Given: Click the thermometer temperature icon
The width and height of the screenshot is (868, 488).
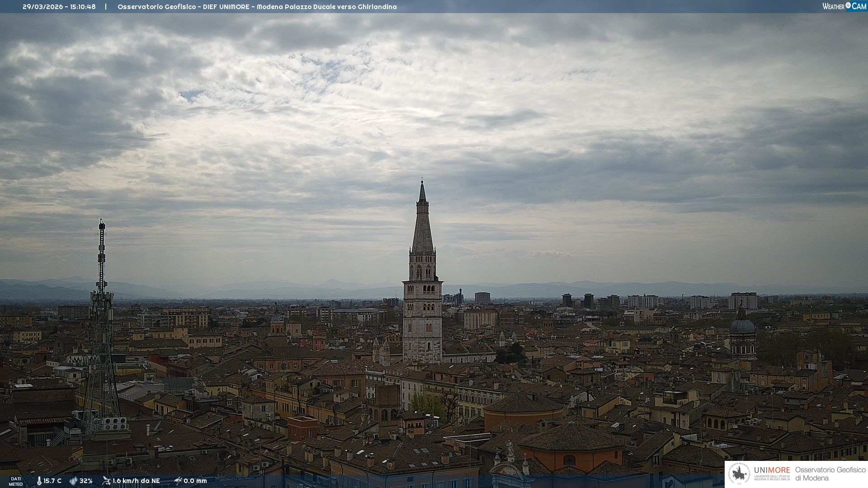Looking at the screenshot, I should [x=39, y=481].
